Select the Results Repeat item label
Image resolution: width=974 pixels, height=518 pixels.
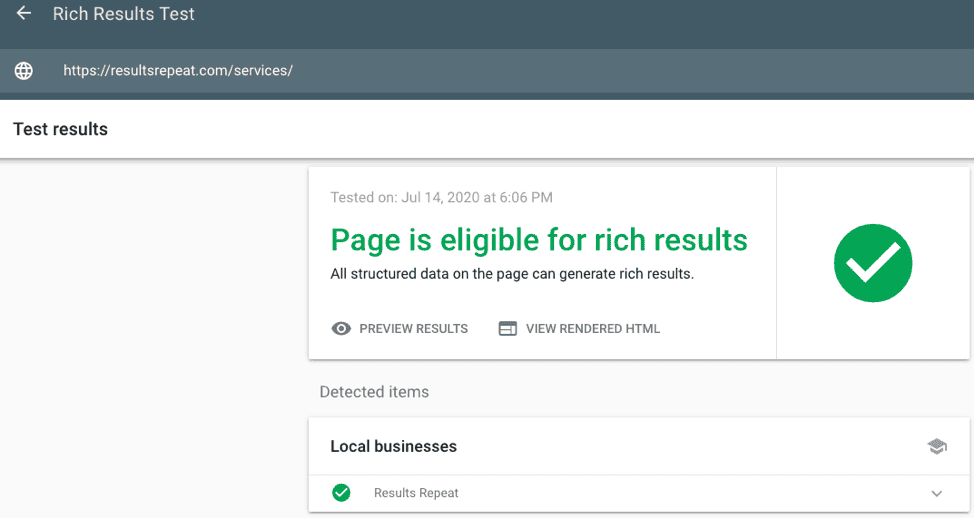(x=416, y=493)
